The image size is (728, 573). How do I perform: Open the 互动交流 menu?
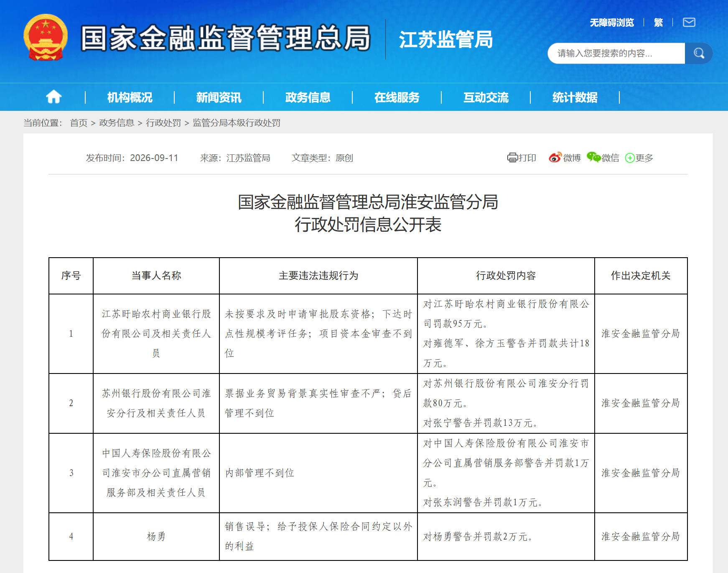pyautogui.click(x=486, y=97)
